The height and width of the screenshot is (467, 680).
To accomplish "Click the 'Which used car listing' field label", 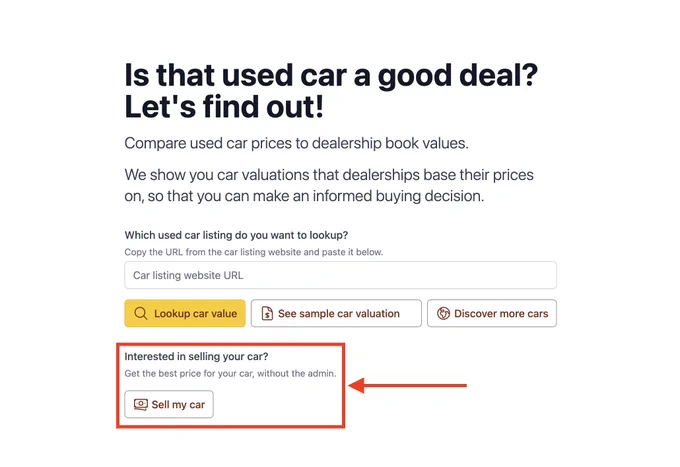I will 236,235.
